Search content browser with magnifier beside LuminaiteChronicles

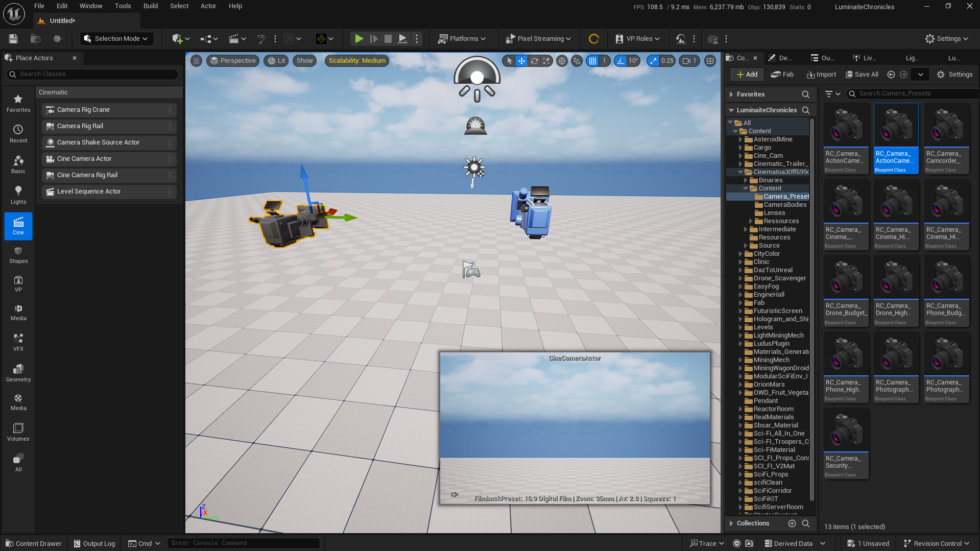(806, 110)
